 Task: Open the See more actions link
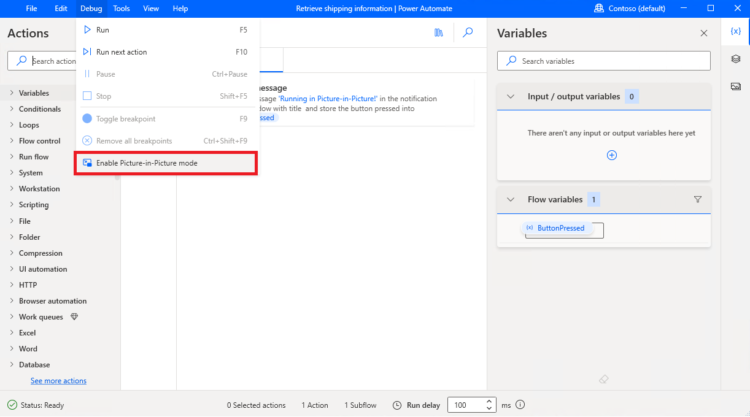tap(58, 381)
